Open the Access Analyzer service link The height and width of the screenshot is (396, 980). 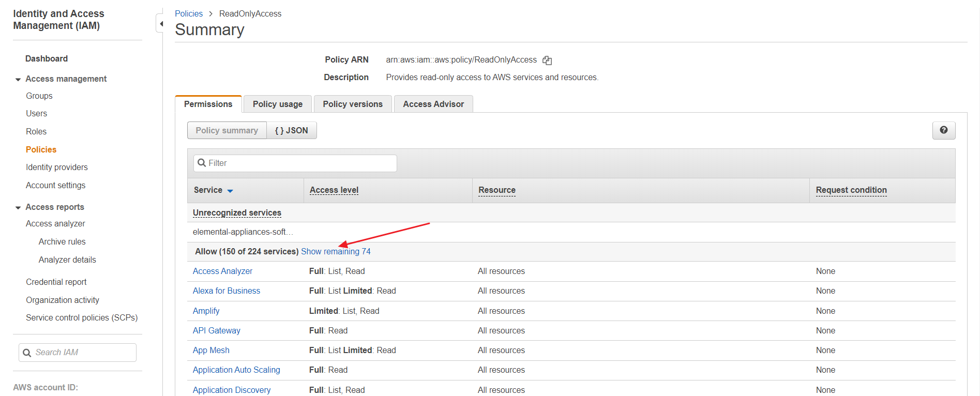pyautogui.click(x=222, y=271)
